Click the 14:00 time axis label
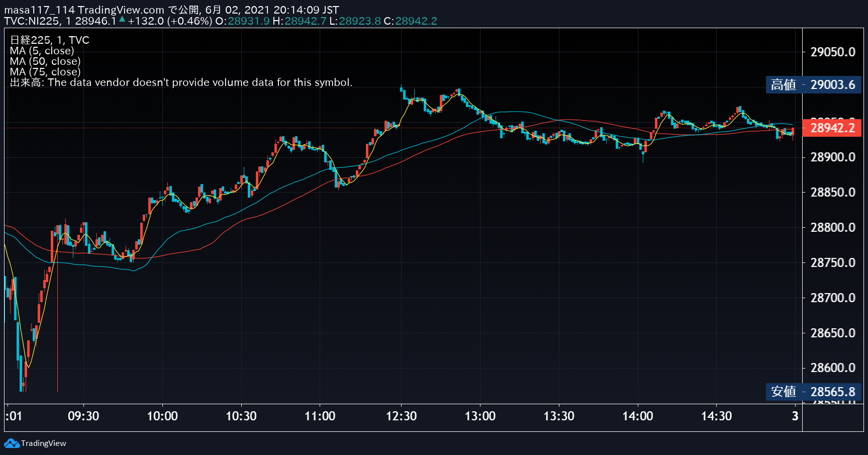This screenshot has height=455, width=868. (x=638, y=416)
